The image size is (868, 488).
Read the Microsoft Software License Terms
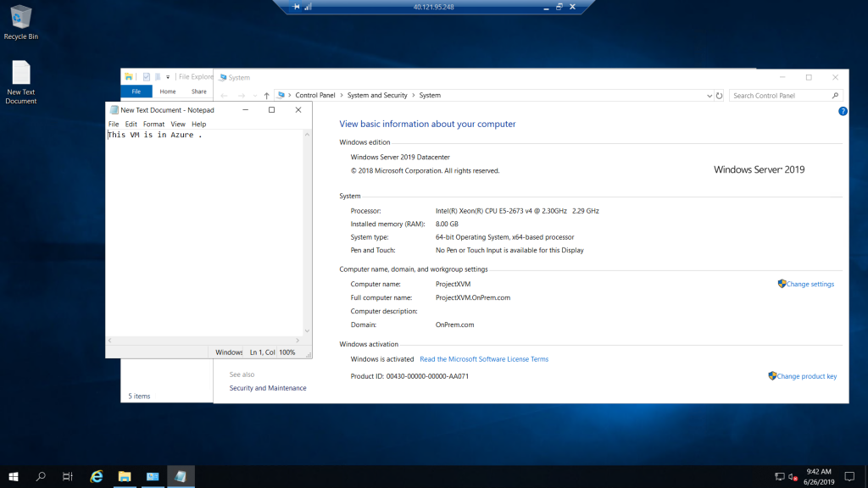(x=484, y=359)
